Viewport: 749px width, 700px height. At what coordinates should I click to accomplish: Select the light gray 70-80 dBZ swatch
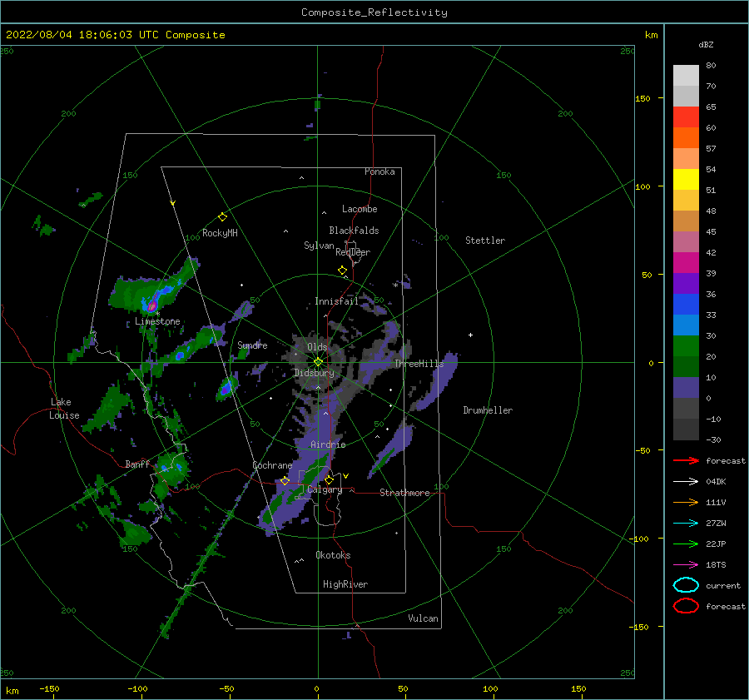pos(686,76)
